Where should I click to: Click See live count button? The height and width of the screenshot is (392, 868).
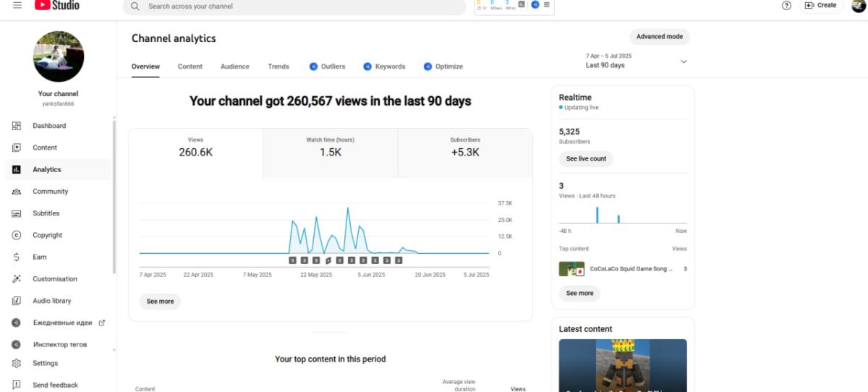[x=586, y=159]
